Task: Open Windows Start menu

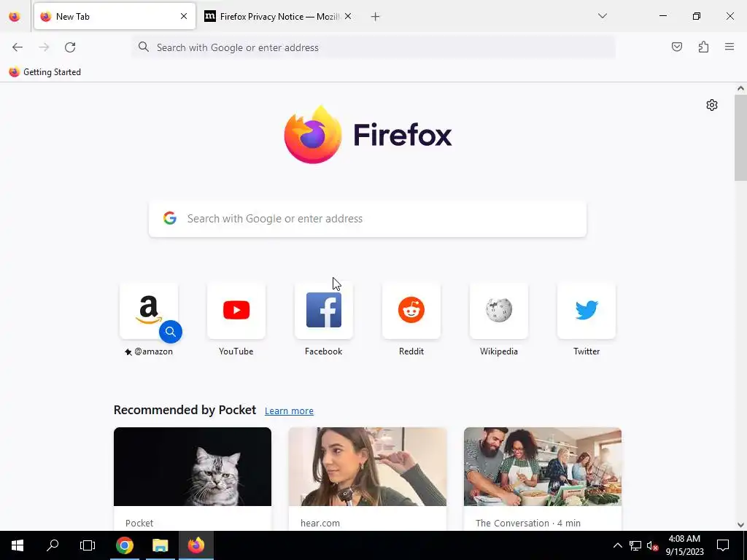Action: click(x=18, y=545)
